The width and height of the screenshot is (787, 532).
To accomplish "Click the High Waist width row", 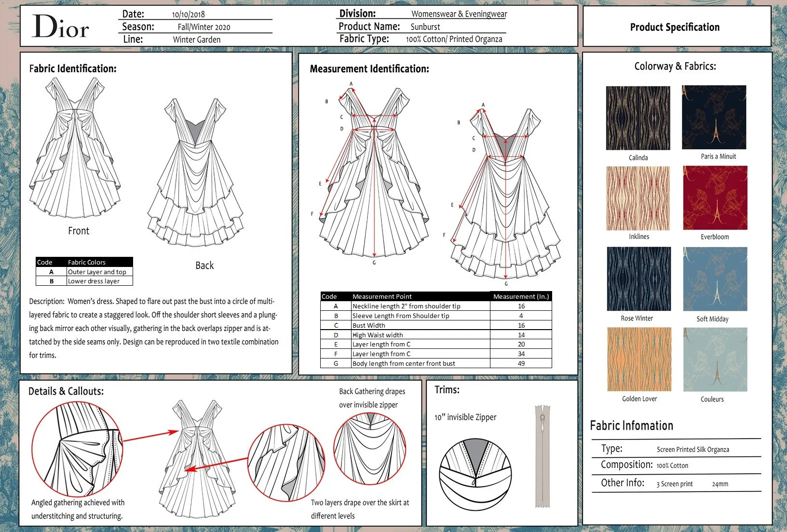I will click(436, 335).
